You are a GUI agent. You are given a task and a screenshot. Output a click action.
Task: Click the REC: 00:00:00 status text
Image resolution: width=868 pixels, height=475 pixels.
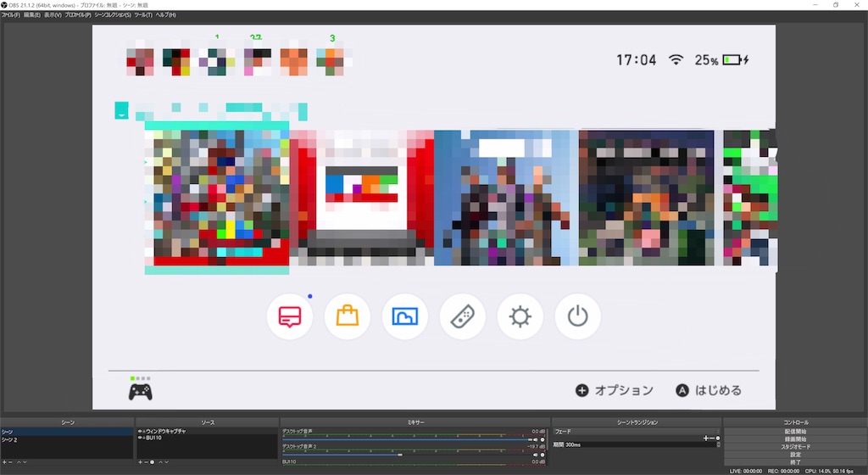[x=783, y=471]
